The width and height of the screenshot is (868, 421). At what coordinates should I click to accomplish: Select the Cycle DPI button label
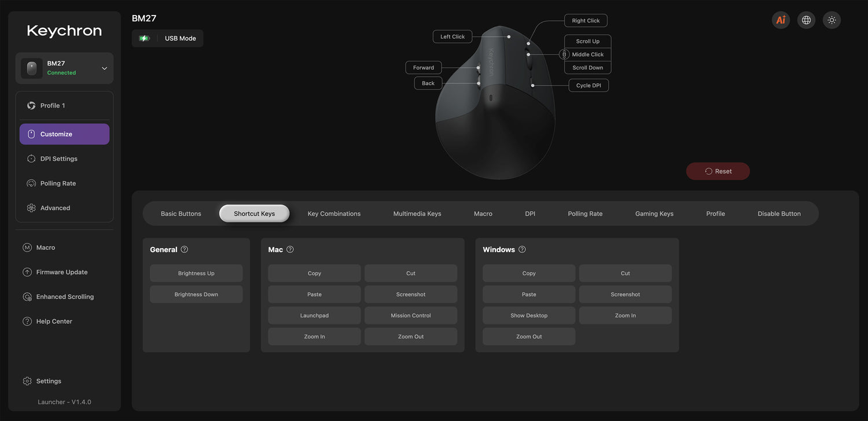click(589, 86)
